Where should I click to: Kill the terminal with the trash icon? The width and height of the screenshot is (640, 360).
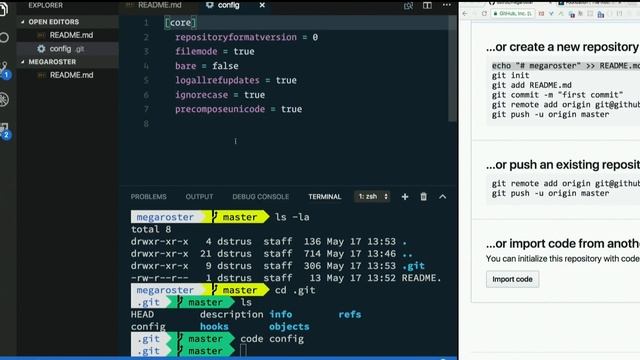424,197
